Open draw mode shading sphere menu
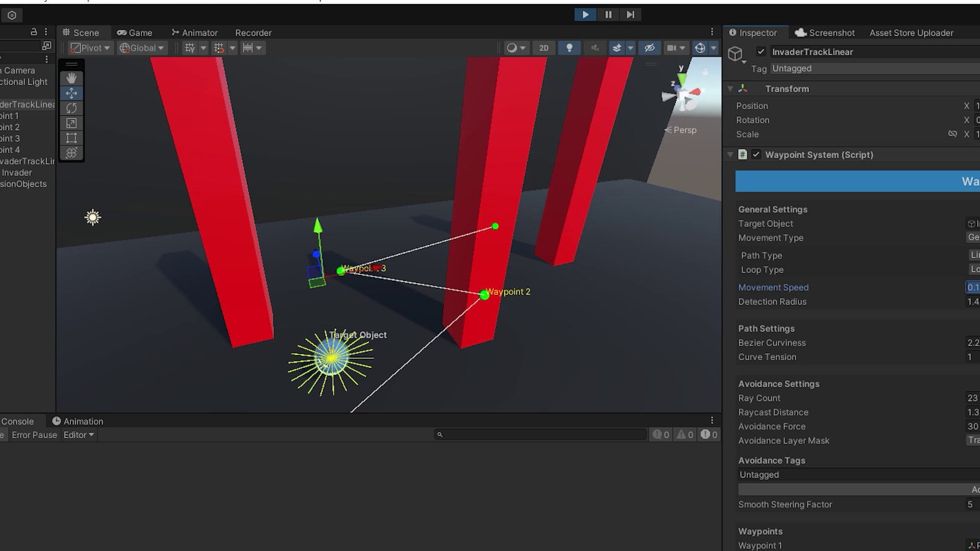Viewport: 980px width, 551px height. [x=516, y=48]
